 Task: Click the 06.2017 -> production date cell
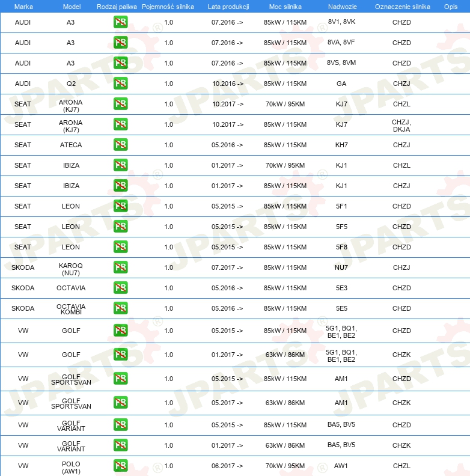[227, 466]
